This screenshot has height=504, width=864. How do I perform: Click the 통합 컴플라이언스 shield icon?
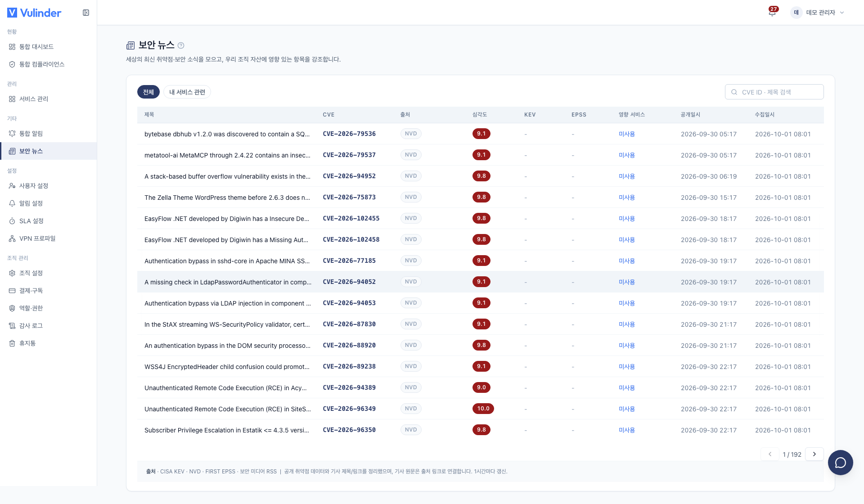(x=12, y=64)
